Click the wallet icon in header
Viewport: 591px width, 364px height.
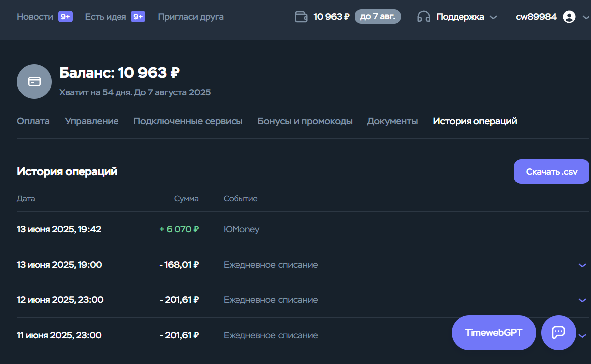(x=301, y=17)
